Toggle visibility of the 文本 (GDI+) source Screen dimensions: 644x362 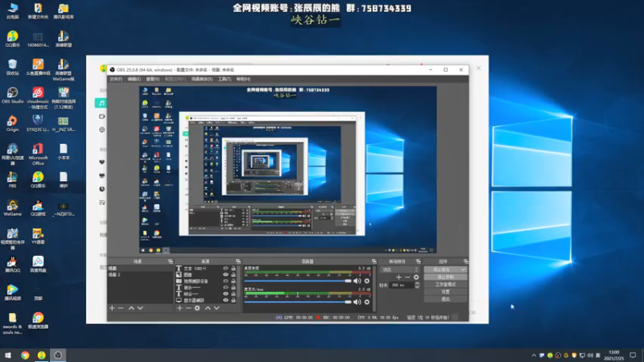pos(225,269)
